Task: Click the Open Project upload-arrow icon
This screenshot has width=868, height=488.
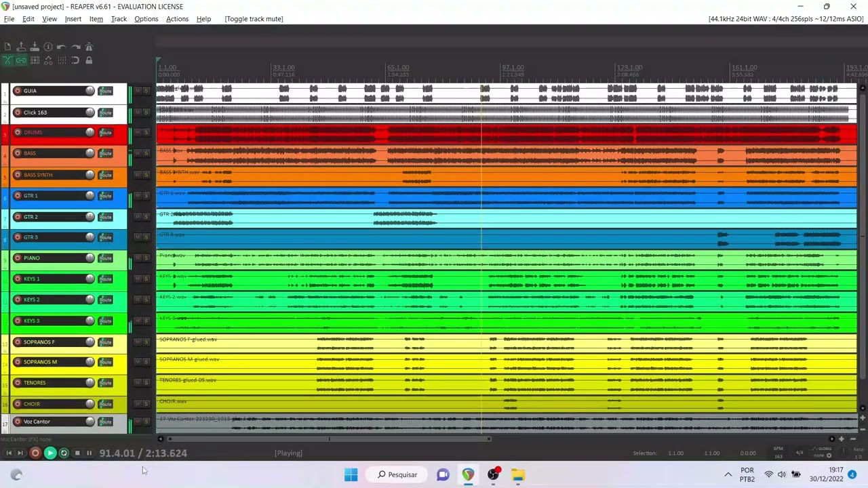Action: click(x=21, y=47)
